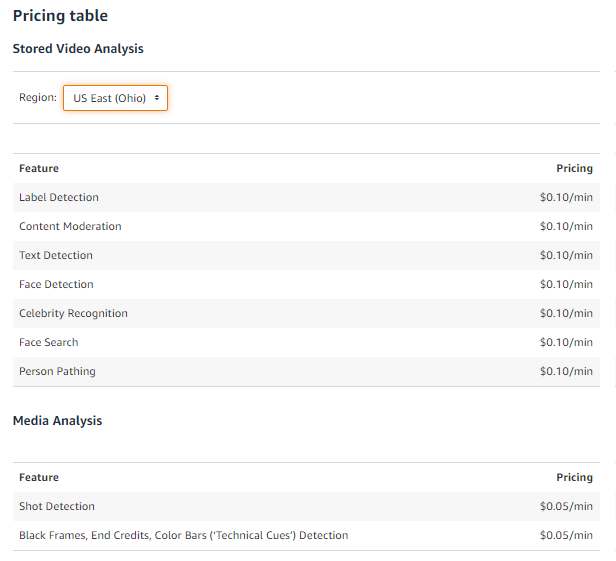Screen dimensions: 616x561
Task: Click the Content Moderation price $0.10/min
Action: (566, 226)
